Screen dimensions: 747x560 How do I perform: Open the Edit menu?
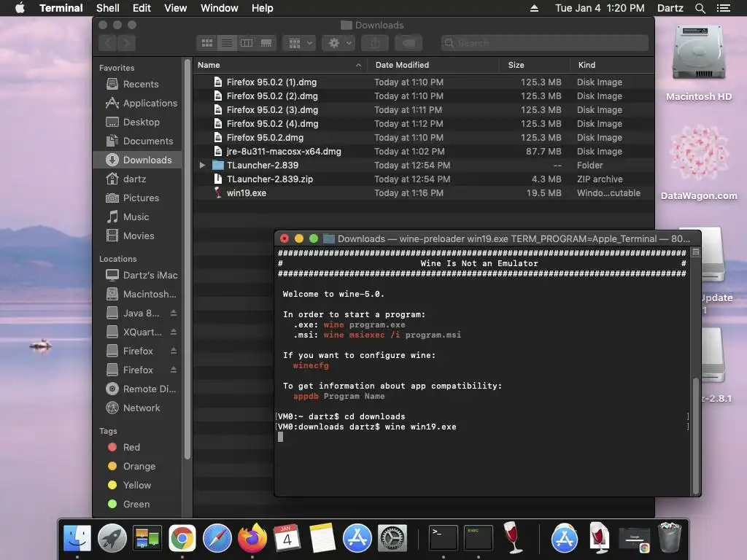click(142, 8)
